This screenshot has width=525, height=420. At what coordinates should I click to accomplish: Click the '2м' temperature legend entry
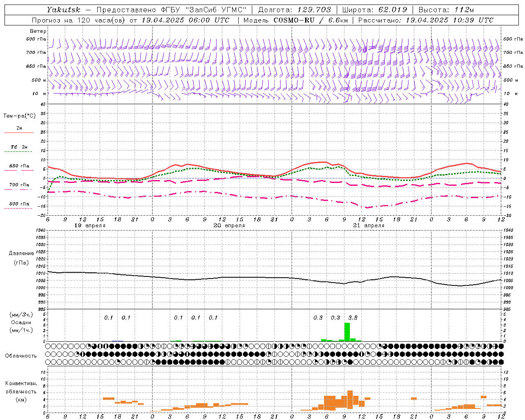pos(19,128)
